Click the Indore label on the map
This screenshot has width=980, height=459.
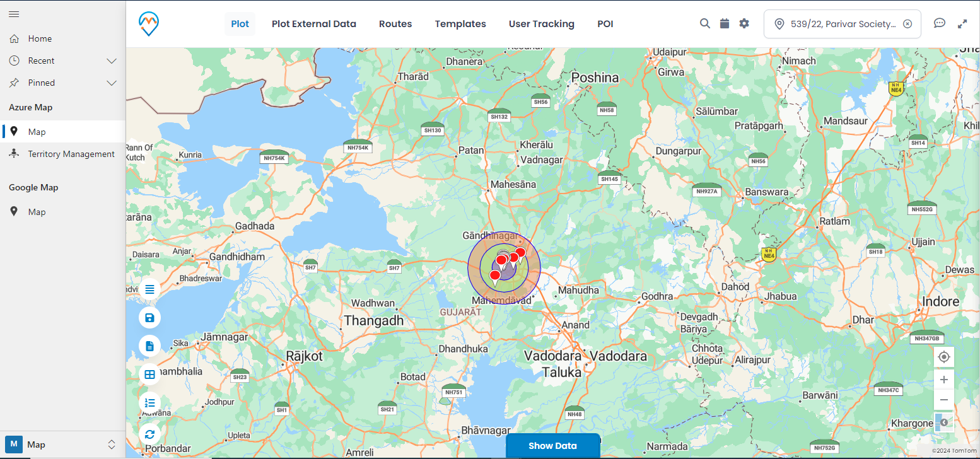coord(940,301)
